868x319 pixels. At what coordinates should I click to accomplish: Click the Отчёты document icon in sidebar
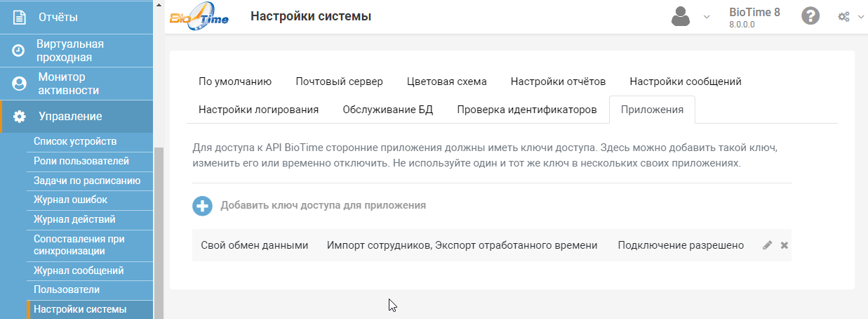point(20,17)
